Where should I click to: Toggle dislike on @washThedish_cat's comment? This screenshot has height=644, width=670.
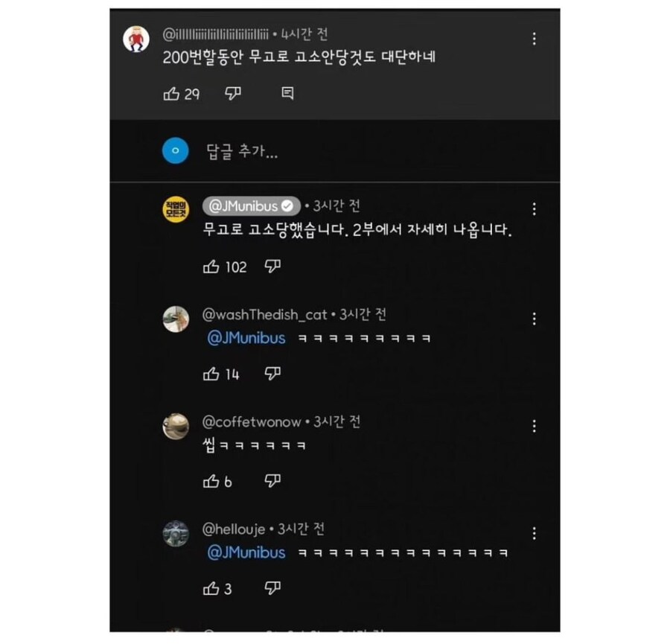(x=271, y=374)
